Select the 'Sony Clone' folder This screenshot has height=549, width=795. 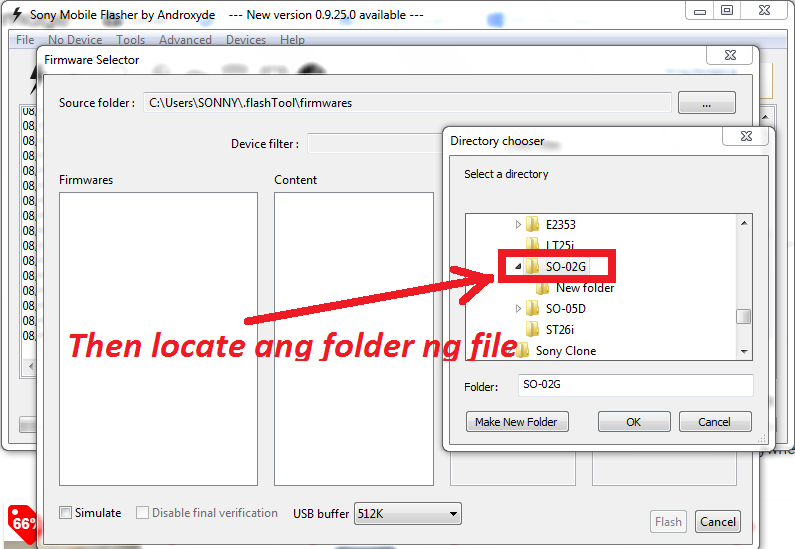tap(566, 351)
